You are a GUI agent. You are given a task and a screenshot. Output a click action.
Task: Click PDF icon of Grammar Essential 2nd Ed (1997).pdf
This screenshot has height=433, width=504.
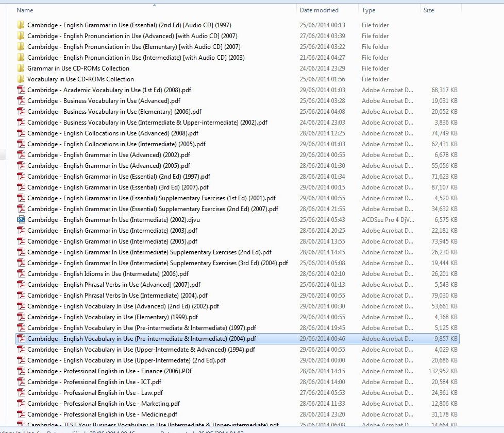coord(21,177)
